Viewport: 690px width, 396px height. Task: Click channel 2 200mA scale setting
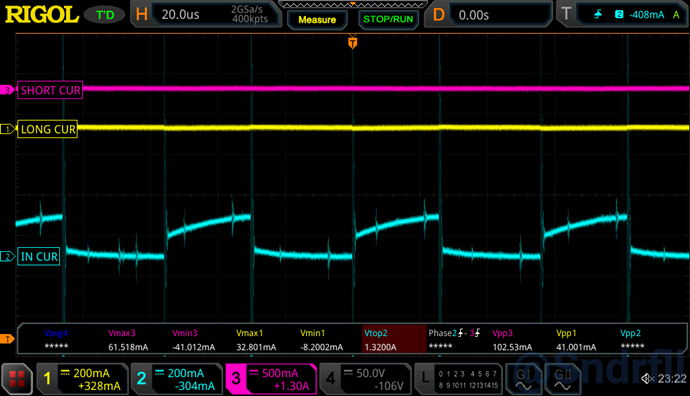pos(186,373)
